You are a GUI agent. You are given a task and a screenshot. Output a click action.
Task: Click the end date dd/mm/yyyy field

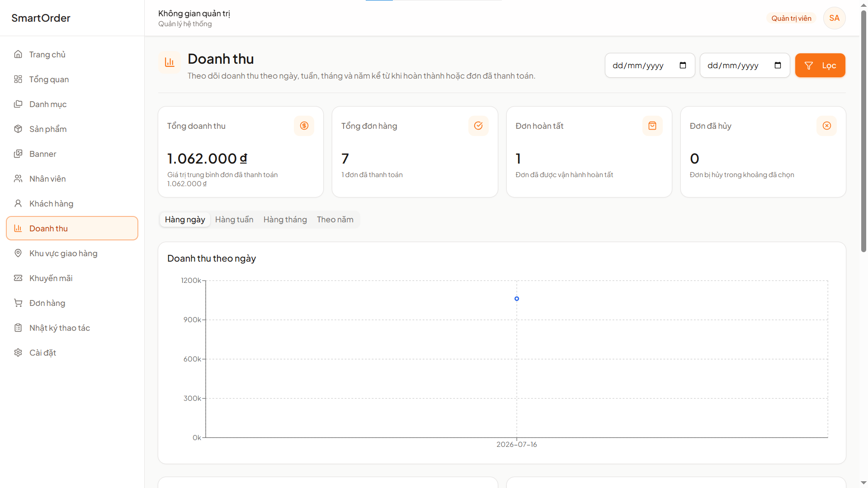tap(745, 66)
